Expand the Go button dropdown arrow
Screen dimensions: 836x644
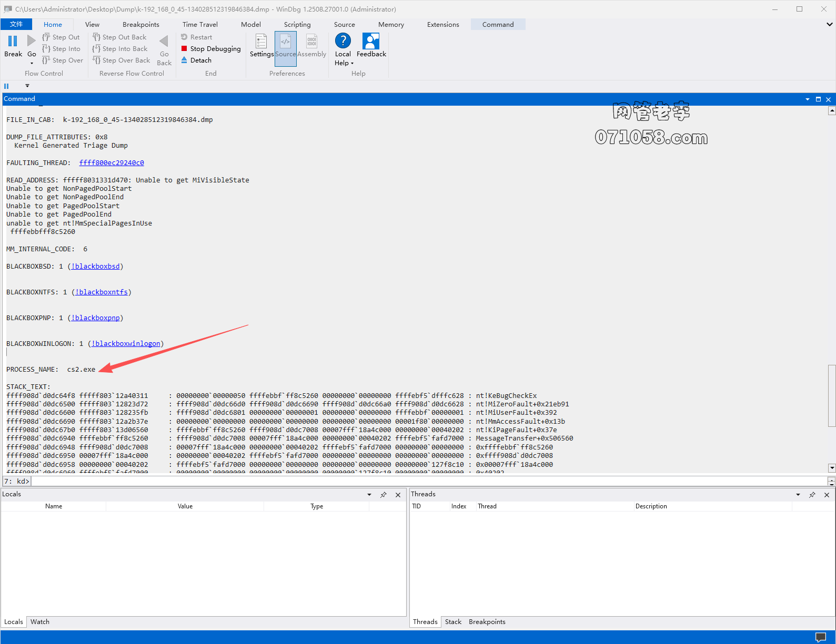pos(32,64)
